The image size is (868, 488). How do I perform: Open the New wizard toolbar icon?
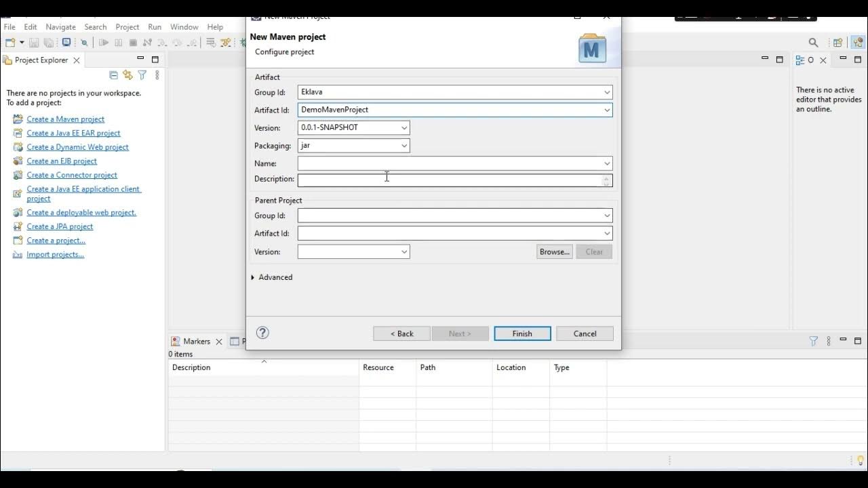10,43
